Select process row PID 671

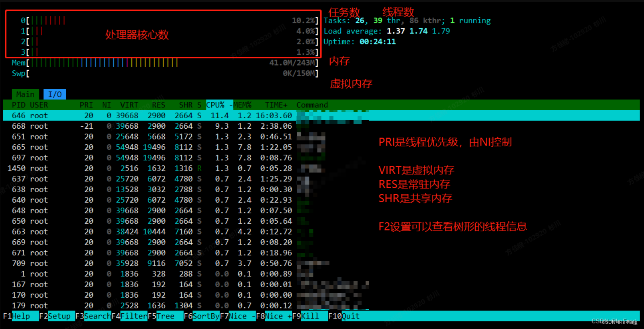(321, 253)
